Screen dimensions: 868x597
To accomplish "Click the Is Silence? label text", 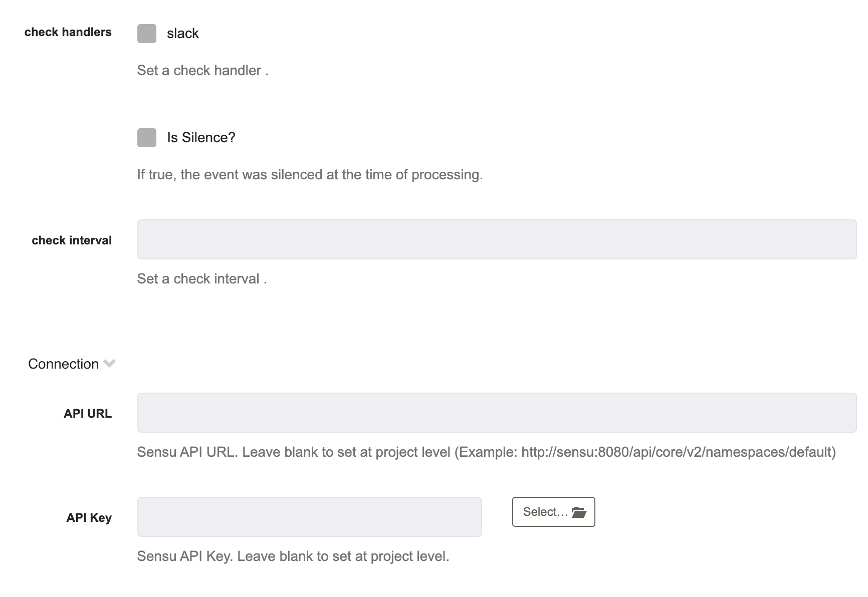I will tap(201, 138).
